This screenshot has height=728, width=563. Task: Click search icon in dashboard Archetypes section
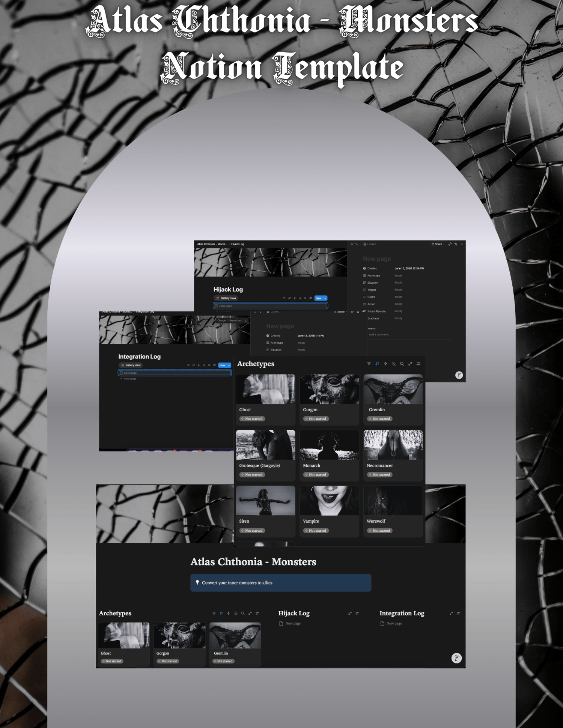243,613
